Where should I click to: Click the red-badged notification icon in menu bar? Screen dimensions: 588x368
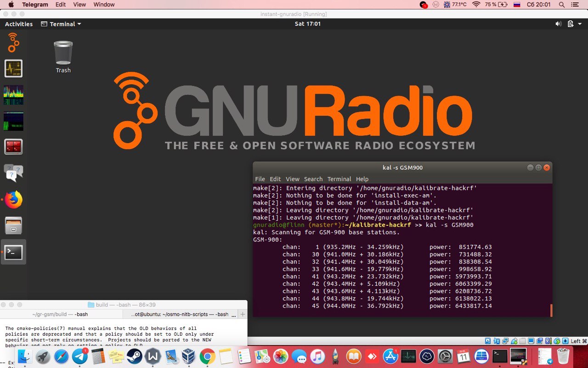click(424, 5)
